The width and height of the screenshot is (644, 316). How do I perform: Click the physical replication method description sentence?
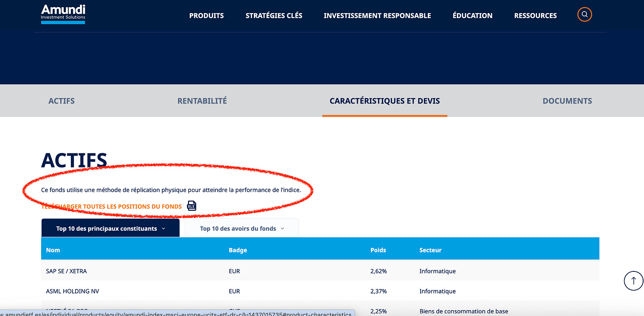tap(171, 190)
